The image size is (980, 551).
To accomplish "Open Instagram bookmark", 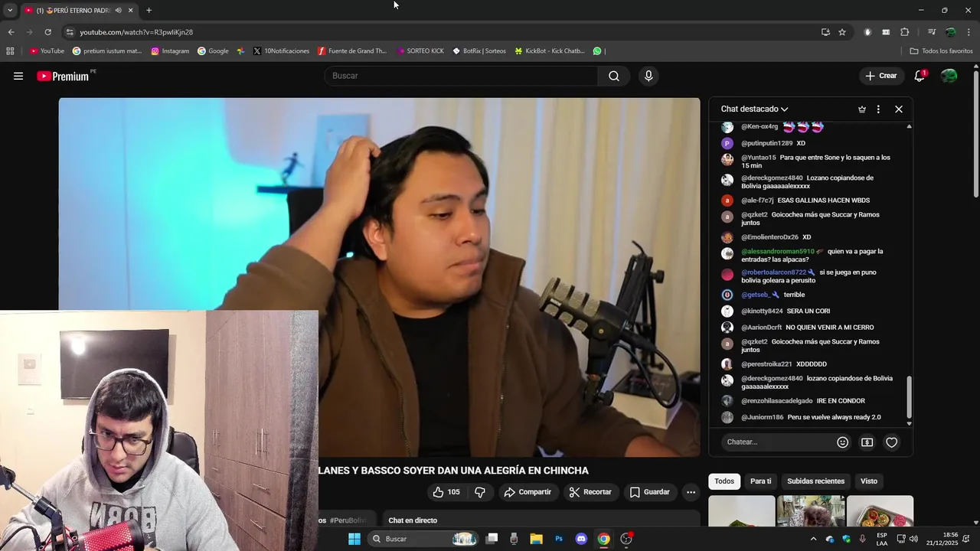I will click(170, 51).
